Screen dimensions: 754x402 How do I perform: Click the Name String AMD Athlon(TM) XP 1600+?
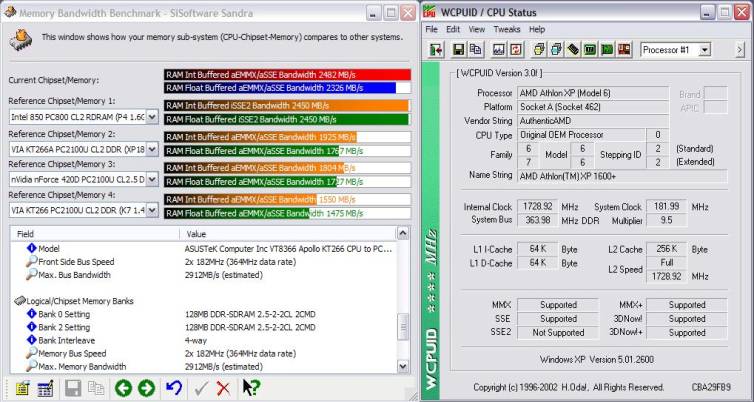[622, 176]
